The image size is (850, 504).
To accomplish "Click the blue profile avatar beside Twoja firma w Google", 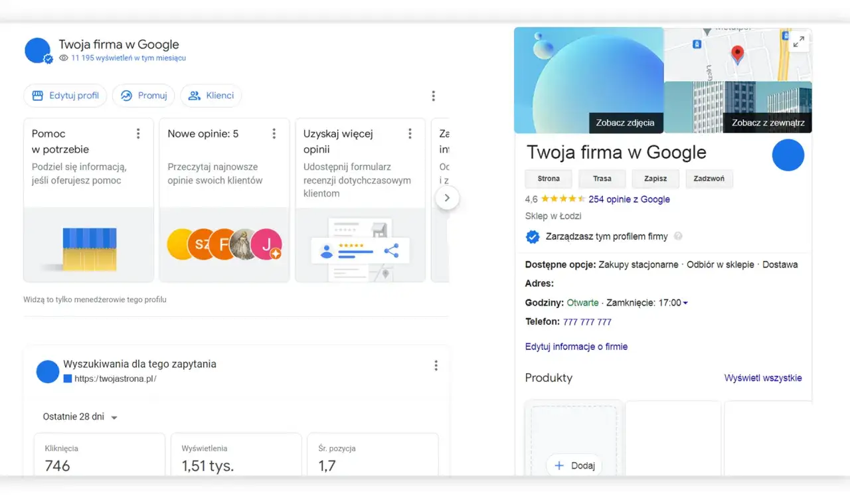I will click(38, 50).
